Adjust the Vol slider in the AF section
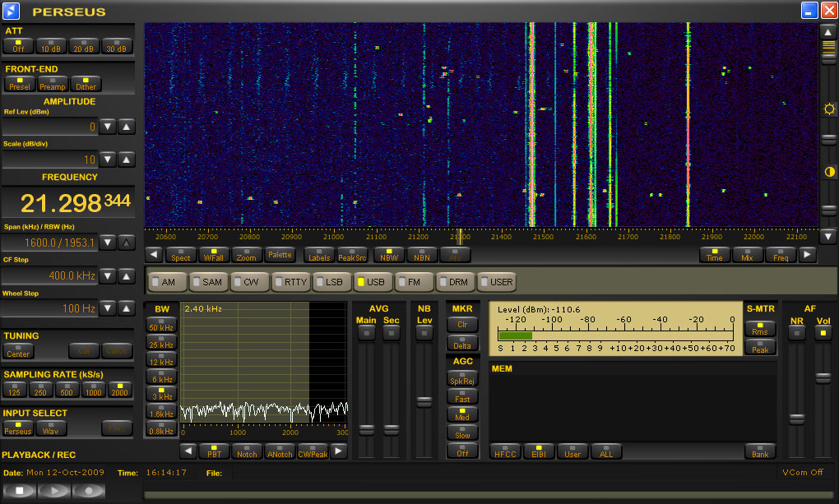 tap(823, 377)
